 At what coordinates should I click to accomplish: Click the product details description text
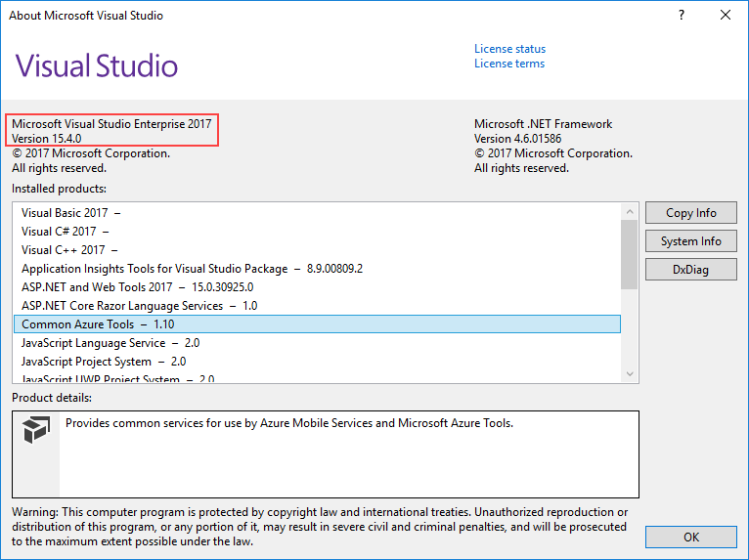(289, 423)
